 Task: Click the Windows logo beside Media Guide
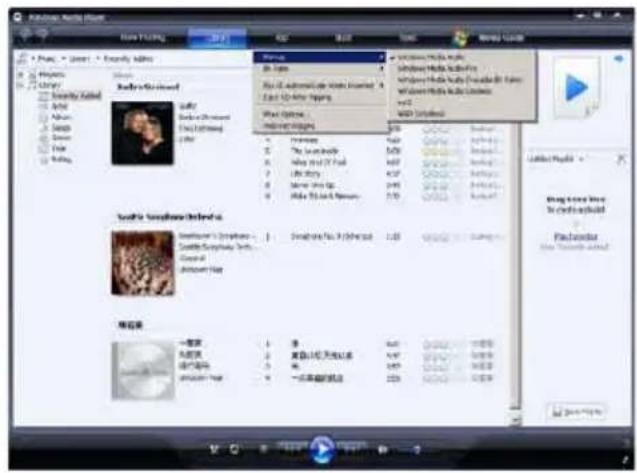point(461,38)
